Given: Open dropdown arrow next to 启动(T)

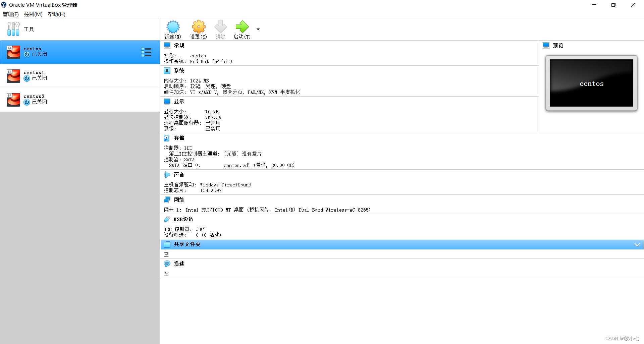Looking at the screenshot, I should [258, 29].
